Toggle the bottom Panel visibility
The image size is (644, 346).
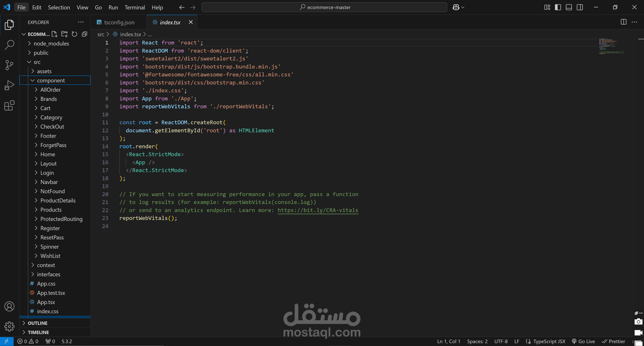[569, 7]
